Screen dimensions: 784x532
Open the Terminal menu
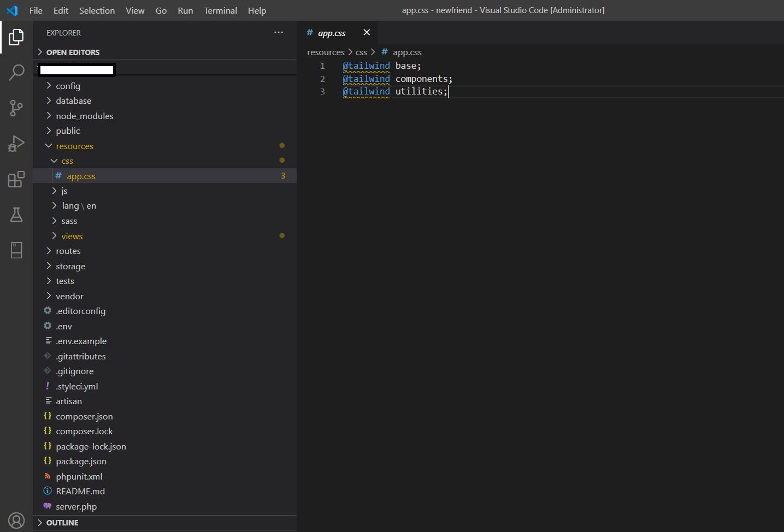220,10
